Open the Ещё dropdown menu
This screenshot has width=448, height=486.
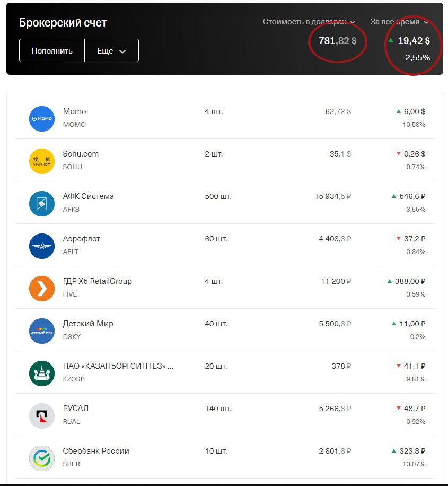click(x=111, y=50)
